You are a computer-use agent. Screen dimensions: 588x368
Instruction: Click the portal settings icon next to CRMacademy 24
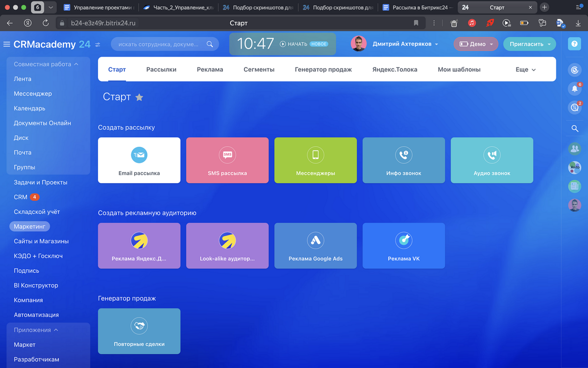[98, 44]
